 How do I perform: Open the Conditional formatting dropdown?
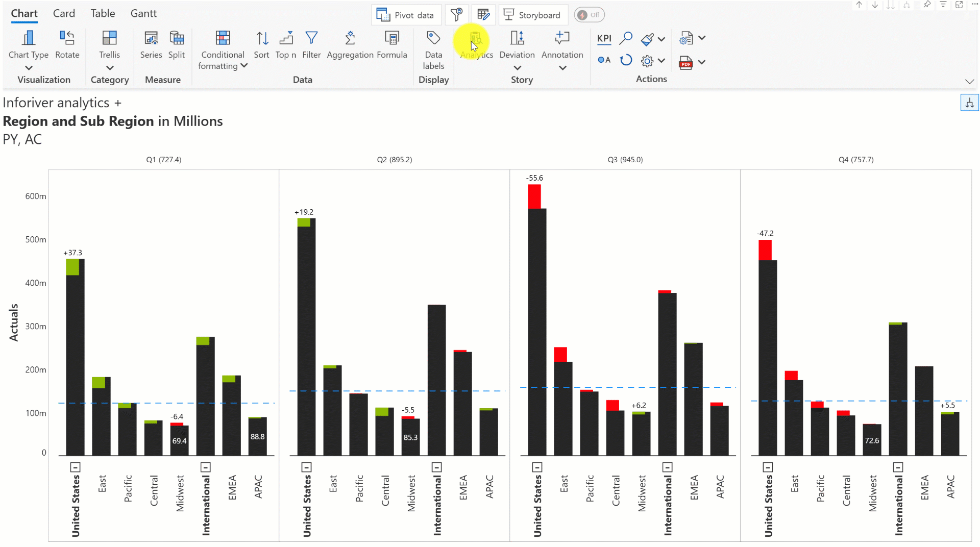click(244, 66)
